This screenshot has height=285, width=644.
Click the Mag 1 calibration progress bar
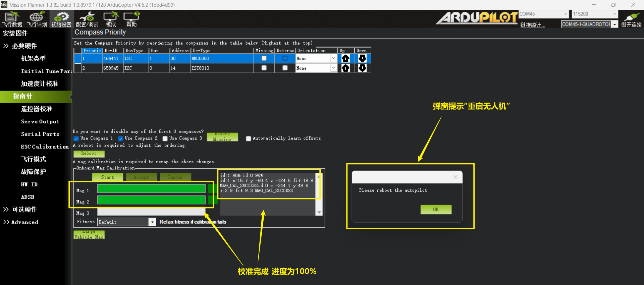(151, 189)
